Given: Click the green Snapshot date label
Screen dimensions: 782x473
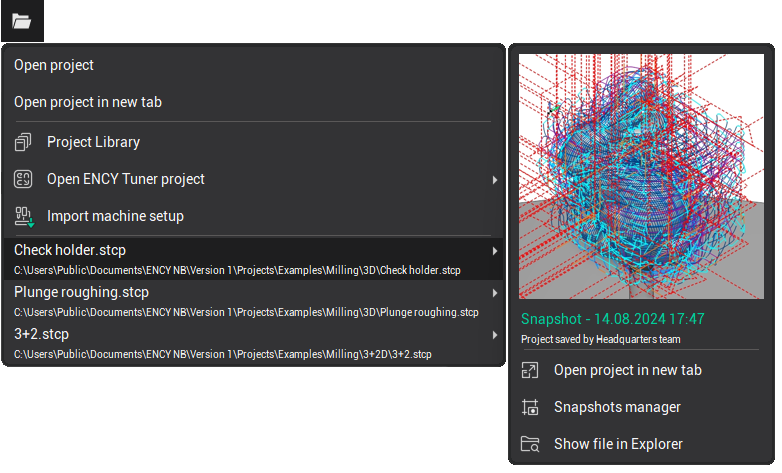Looking at the screenshot, I should pos(613,319).
